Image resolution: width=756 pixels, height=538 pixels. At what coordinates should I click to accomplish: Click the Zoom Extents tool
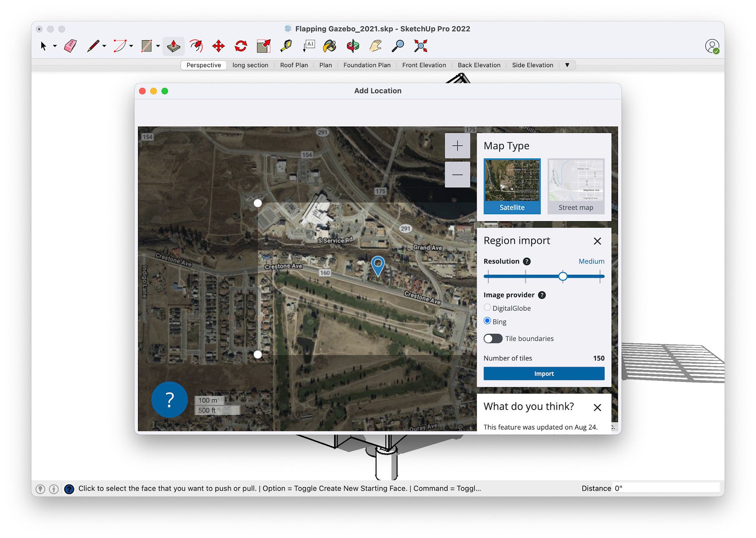(421, 46)
